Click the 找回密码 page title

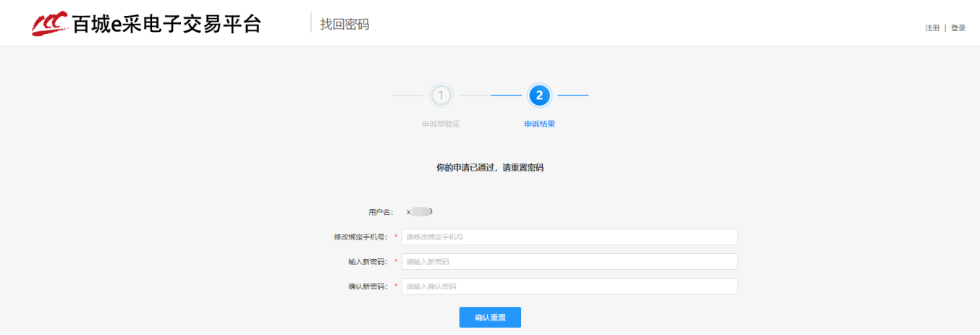pyautogui.click(x=345, y=25)
